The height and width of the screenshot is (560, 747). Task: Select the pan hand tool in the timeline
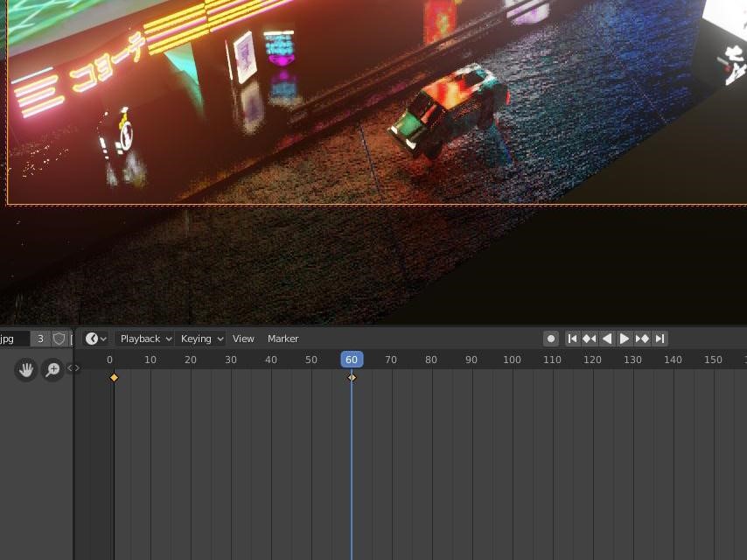point(25,369)
